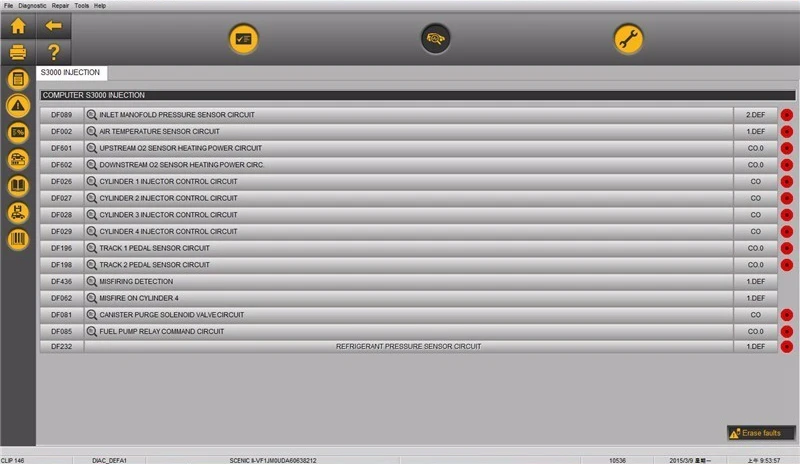Image resolution: width=800 pixels, height=464 pixels.
Task: Click the sidebar save vehicle icon
Action: tap(18, 212)
